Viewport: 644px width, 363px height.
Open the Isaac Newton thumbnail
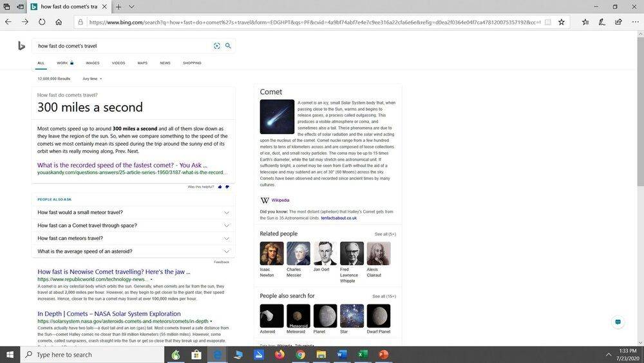pyautogui.click(x=272, y=253)
